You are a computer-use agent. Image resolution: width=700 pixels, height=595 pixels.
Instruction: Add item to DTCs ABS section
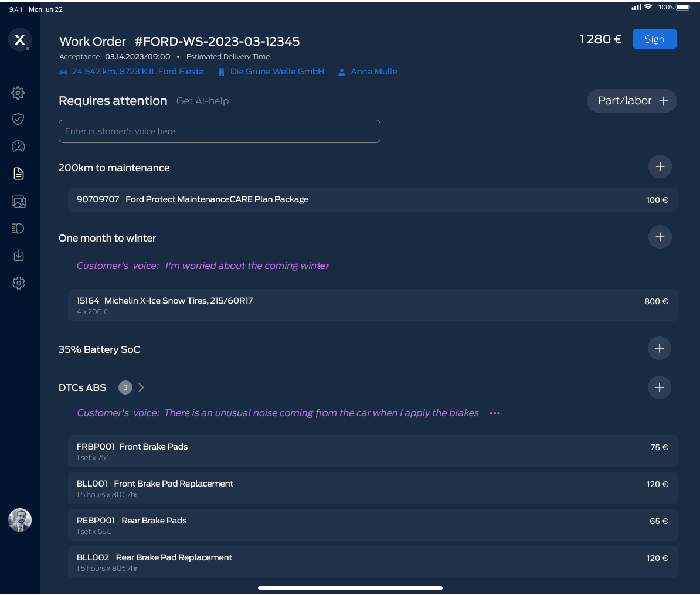pyautogui.click(x=660, y=387)
